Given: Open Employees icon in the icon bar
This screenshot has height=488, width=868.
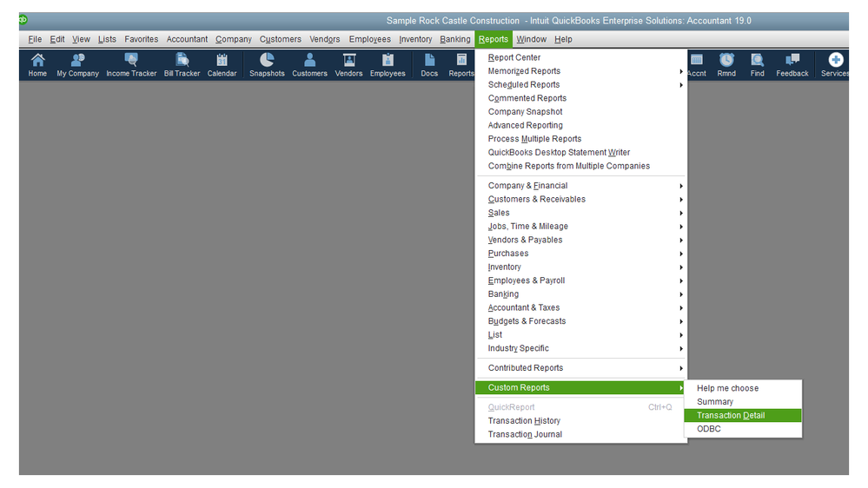Looking at the screenshot, I should tap(388, 65).
